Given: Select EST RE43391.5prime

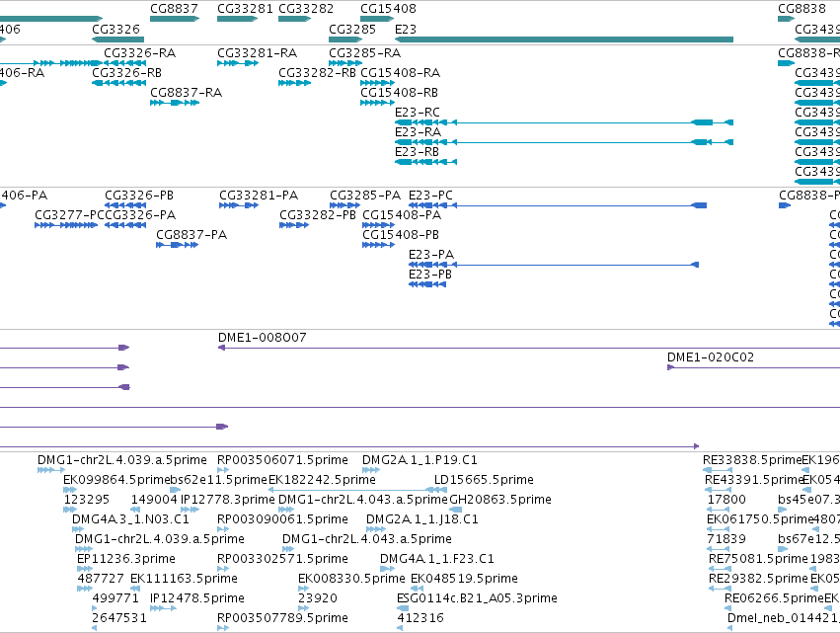Looking at the screenshot, I should tap(754, 480).
